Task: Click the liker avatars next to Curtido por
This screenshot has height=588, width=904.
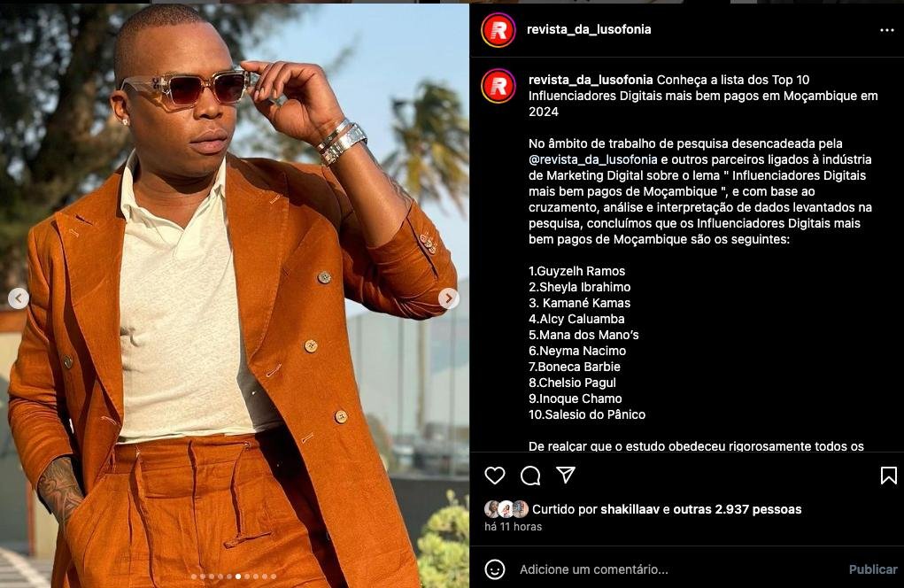Action: pyautogui.click(x=506, y=509)
